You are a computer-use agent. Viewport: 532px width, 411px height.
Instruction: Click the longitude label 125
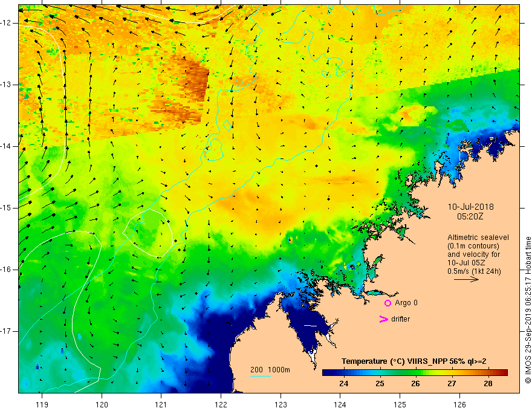click(400, 404)
